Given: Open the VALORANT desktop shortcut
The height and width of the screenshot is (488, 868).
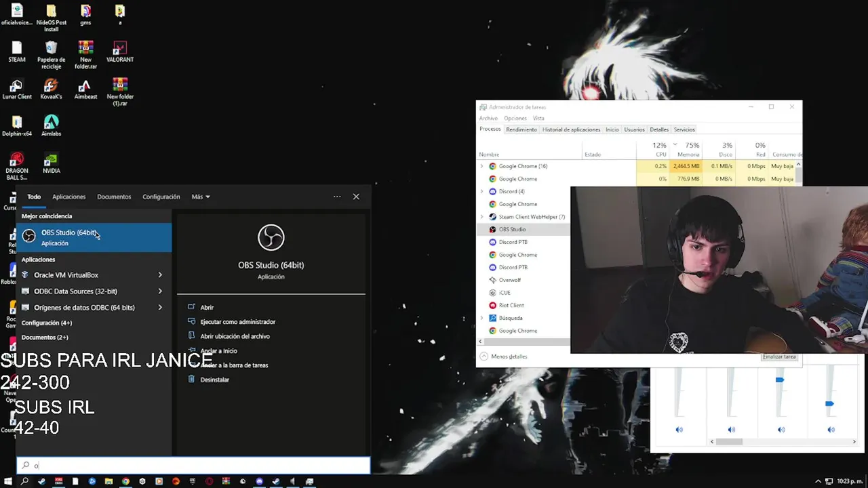Looking at the screenshot, I should tap(119, 52).
